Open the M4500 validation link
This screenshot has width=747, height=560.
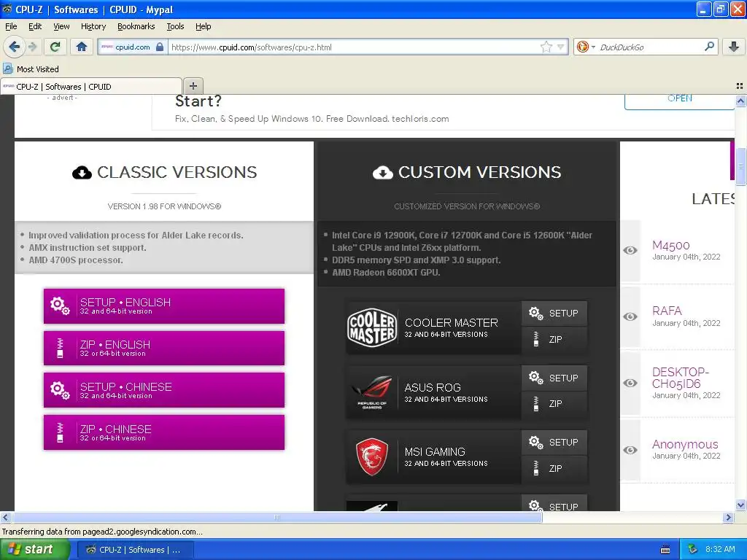(x=671, y=245)
